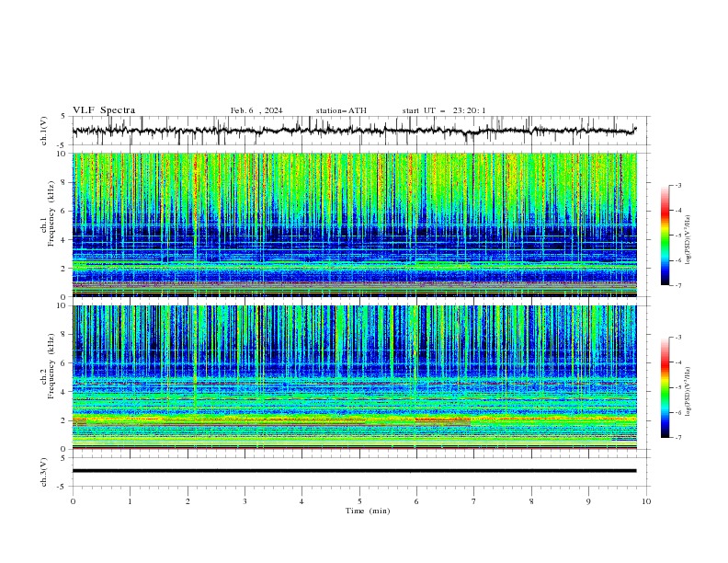728x563 pixels.
Task: Click time axis tick label "9"
Action: point(588,501)
